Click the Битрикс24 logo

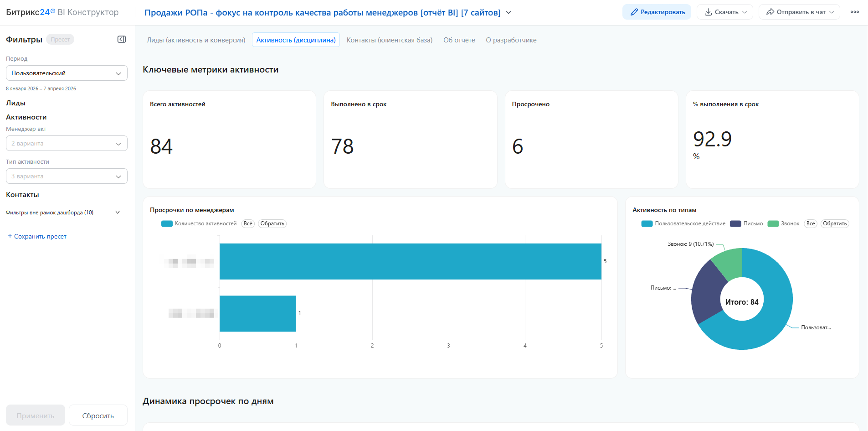[30, 12]
